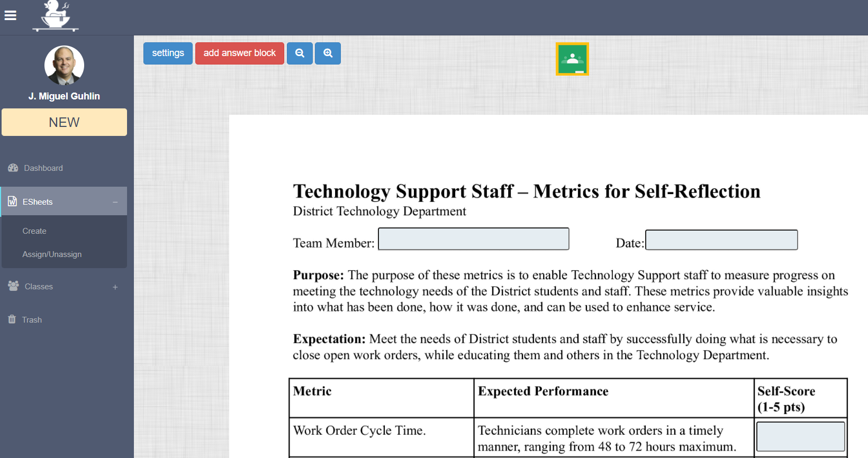The image size is (868, 458).
Task: Expand the Classes menu with plus
Action: (115, 287)
